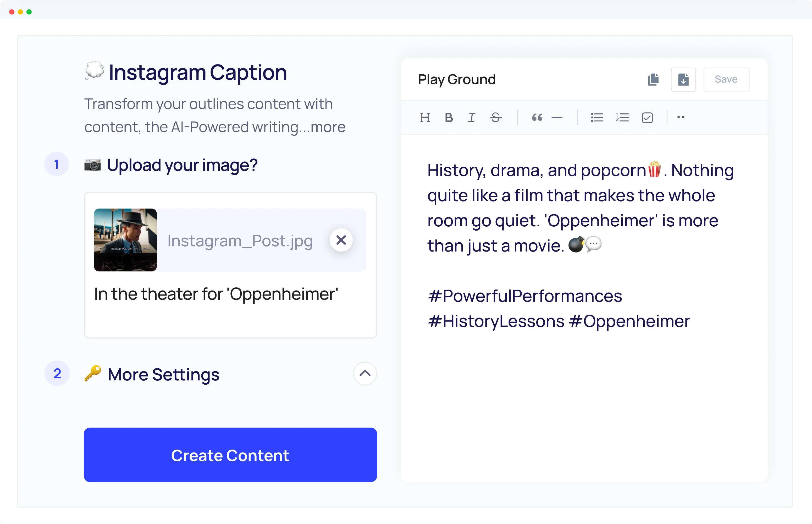The height and width of the screenshot is (524, 812).
Task: Insert a numbered list
Action: point(622,117)
